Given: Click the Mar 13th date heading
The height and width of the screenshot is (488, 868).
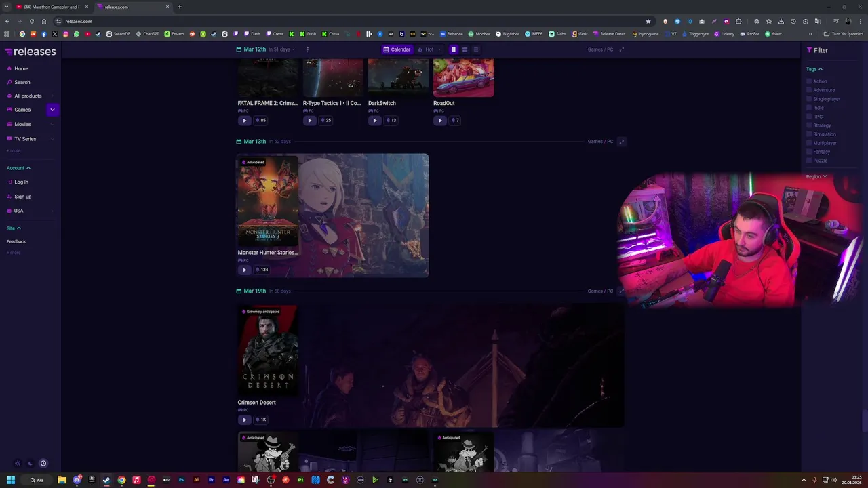Looking at the screenshot, I should 255,142.
